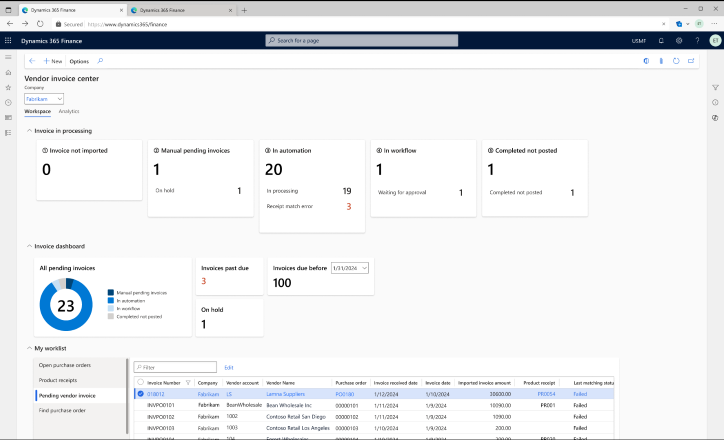Click the action pane search magnifier icon
This screenshot has height=440, width=724.
pos(100,61)
